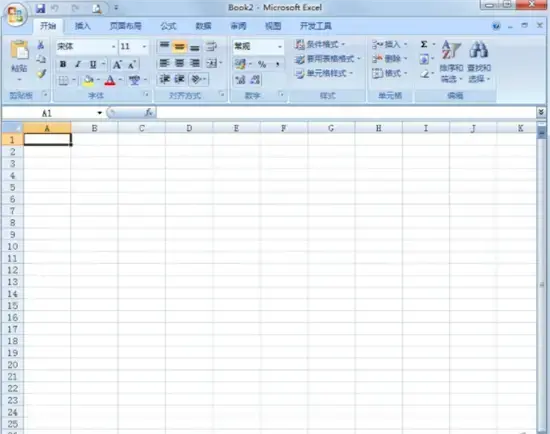Decrease font size with the small A
Viewport: 550px width, 434px height.
click(132, 65)
